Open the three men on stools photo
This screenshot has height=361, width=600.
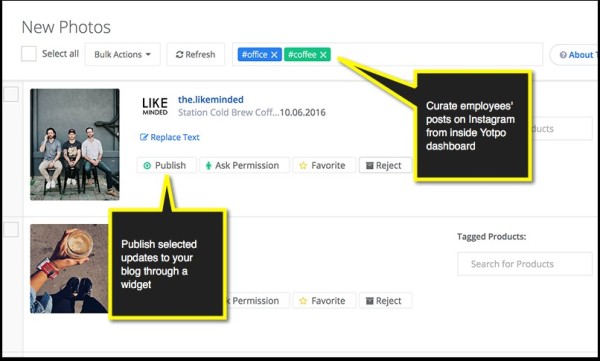click(x=75, y=144)
